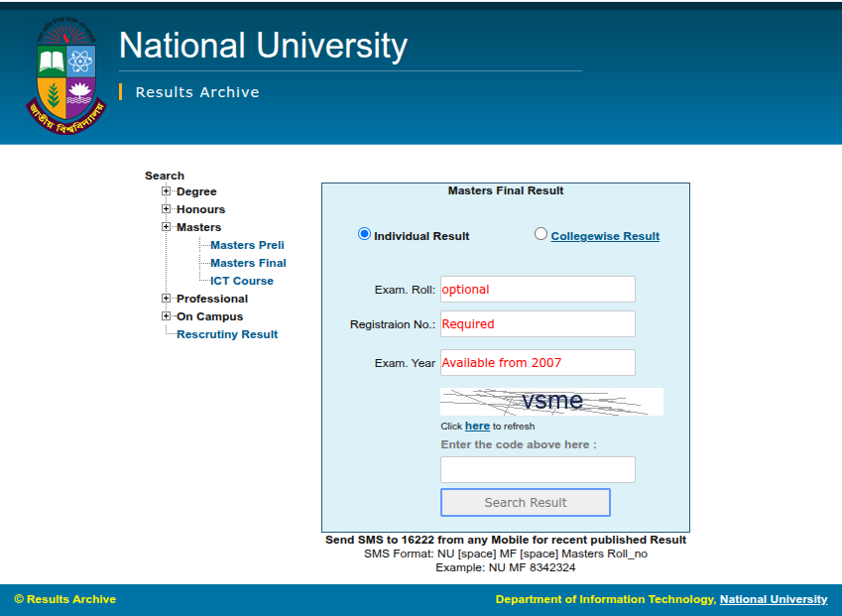
Task: Follow the Collegewise Result link text
Action: point(605,236)
